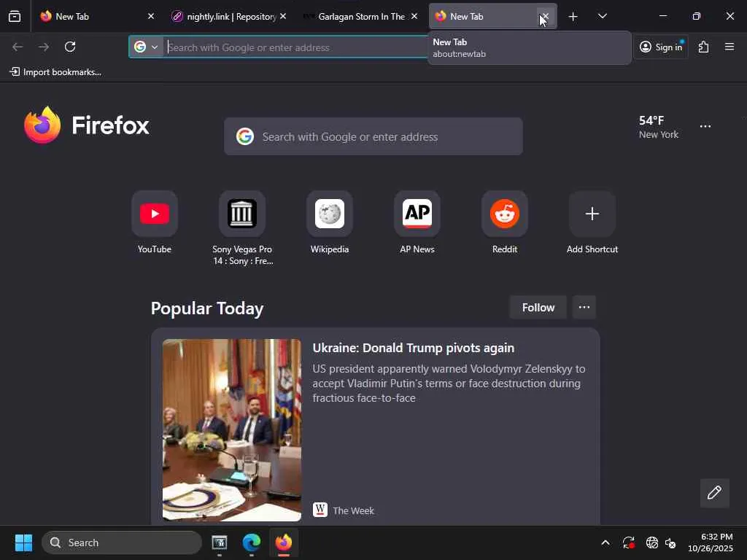Click the taskbar Search box
The width and height of the screenshot is (747, 560).
point(122,542)
